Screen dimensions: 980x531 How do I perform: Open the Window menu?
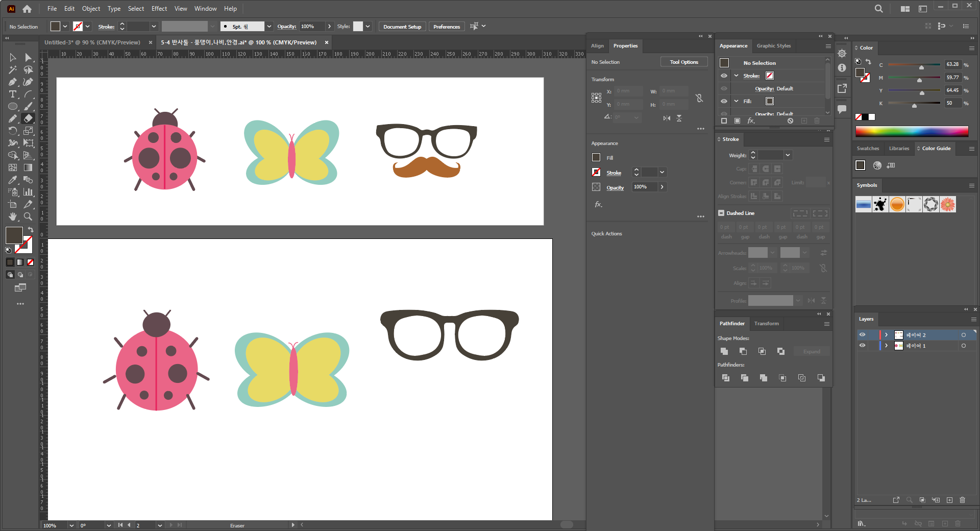tap(205, 9)
